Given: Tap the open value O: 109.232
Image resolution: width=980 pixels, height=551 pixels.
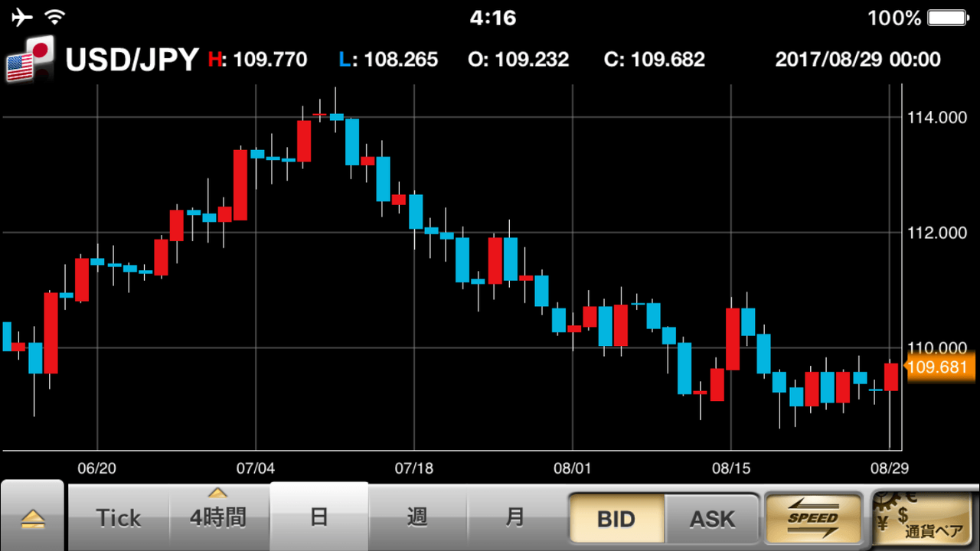Looking at the screenshot, I should [518, 59].
